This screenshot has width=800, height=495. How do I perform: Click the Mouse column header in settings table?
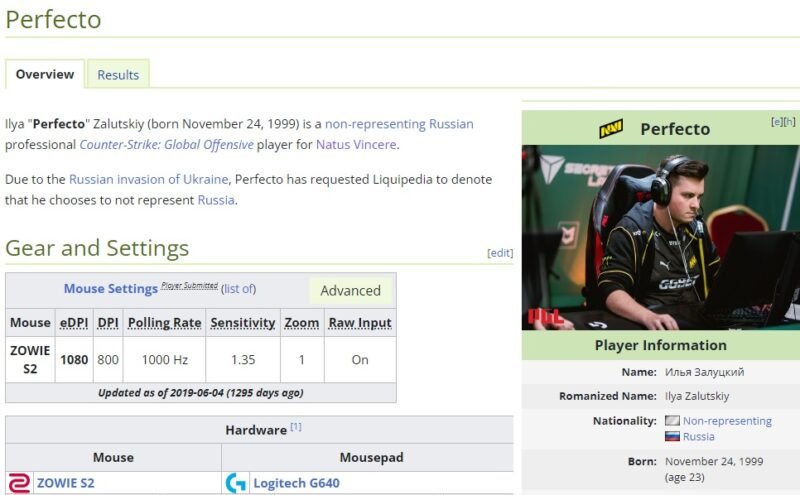point(30,323)
